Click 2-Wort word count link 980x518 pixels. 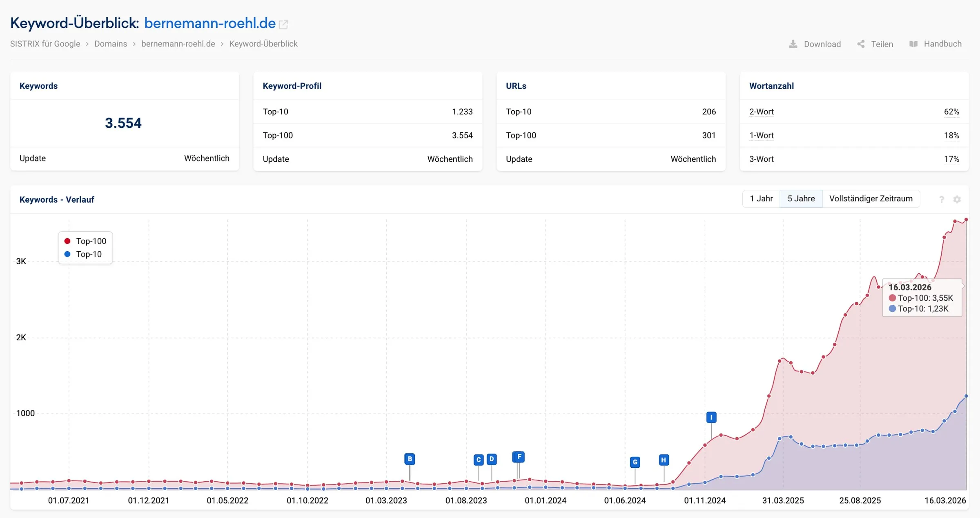pyautogui.click(x=762, y=112)
